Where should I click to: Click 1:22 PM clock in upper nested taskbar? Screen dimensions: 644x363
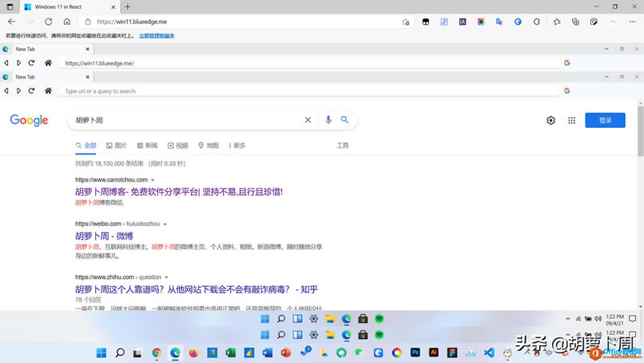pos(615,319)
